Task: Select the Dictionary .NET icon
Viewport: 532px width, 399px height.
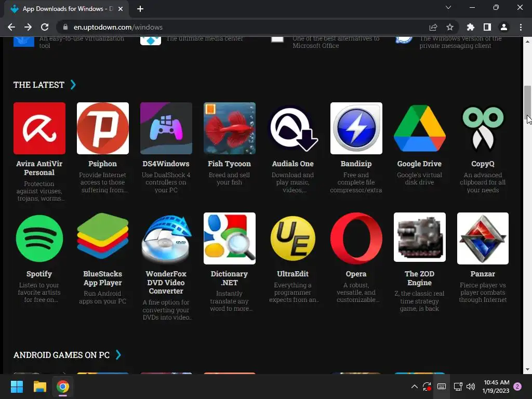Action: (229, 238)
